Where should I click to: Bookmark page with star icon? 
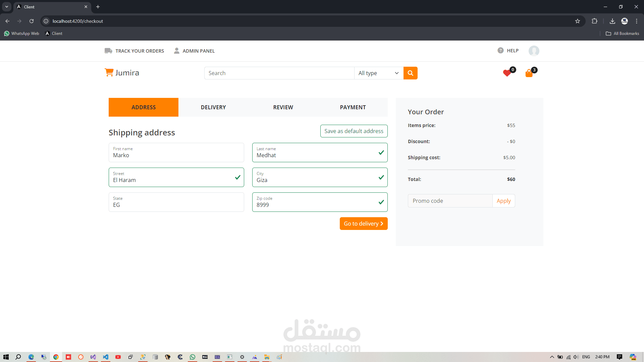tap(578, 21)
